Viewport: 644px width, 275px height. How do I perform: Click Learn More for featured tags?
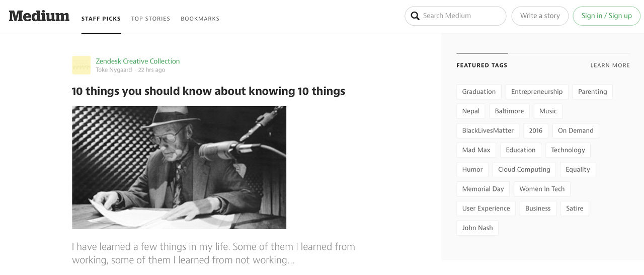coord(610,65)
